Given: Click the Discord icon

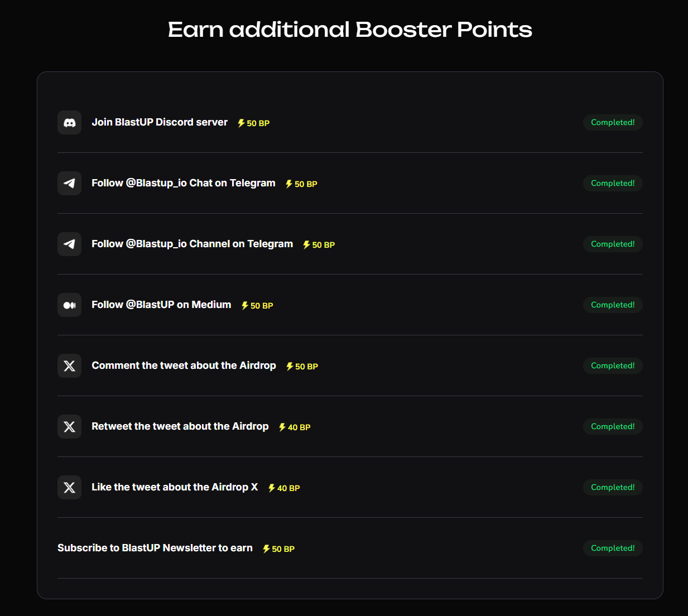Looking at the screenshot, I should click(x=69, y=123).
